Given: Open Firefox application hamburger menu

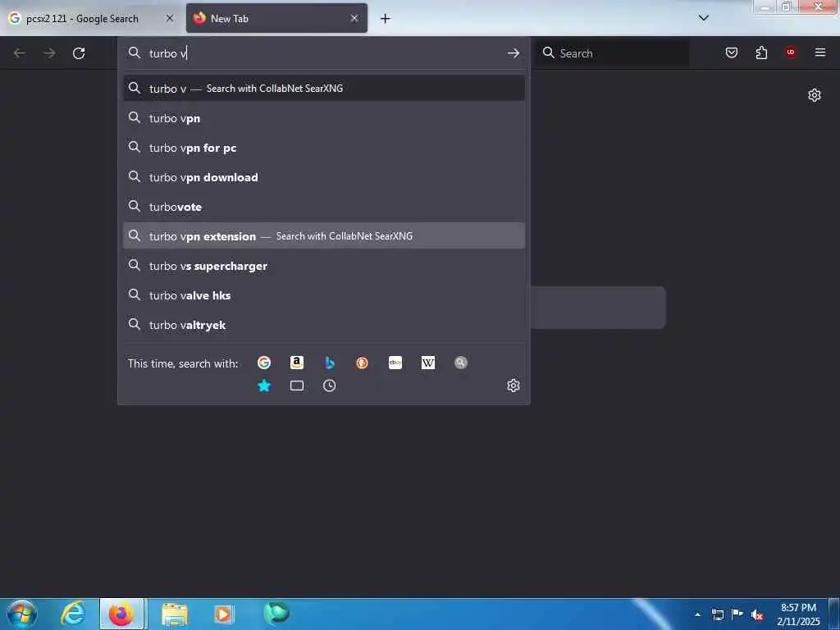Looking at the screenshot, I should tap(820, 52).
